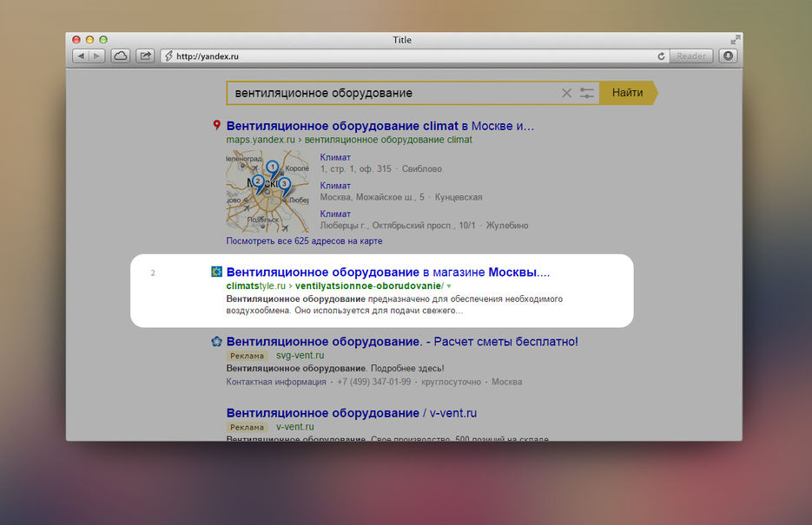Select phone number +7 (499) 347-01-99
Screen dimensions: 812x525
click(374, 382)
